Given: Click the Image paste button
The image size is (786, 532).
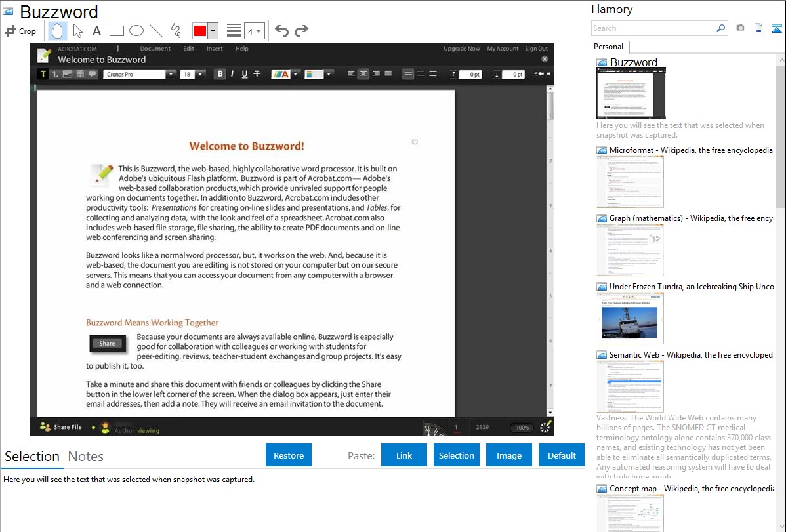Looking at the screenshot, I should point(508,455).
